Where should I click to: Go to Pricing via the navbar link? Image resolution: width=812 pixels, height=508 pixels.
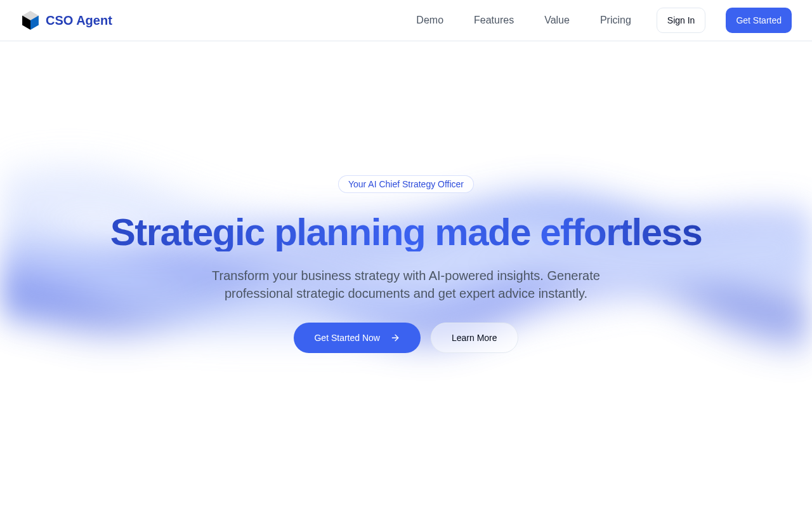[x=615, y=20]
